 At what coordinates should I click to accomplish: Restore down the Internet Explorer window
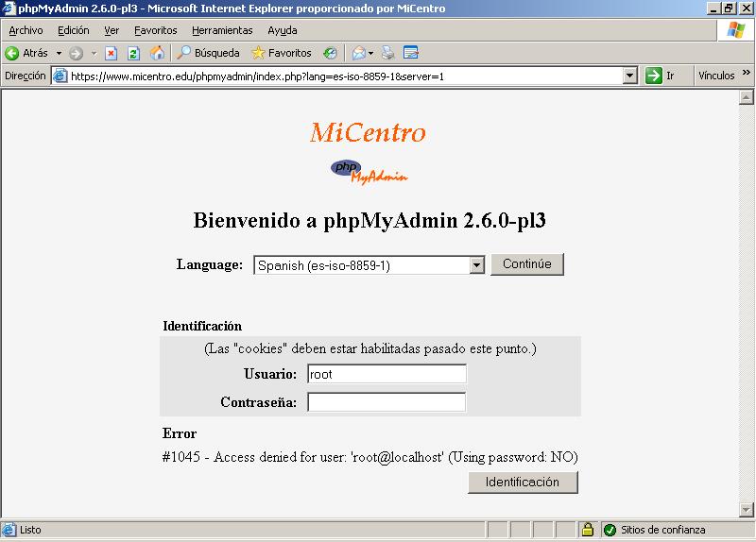coord(729,8)
